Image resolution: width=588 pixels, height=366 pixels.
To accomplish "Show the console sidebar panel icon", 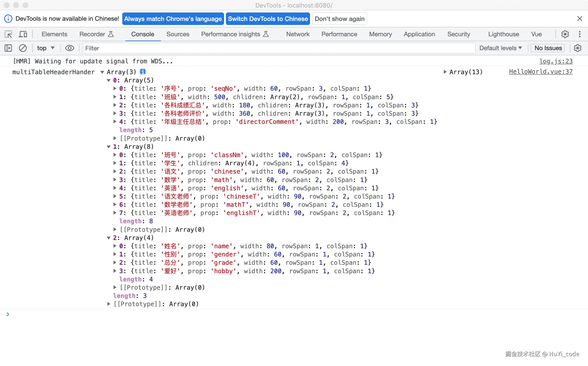I will click(x=8, y=48).
